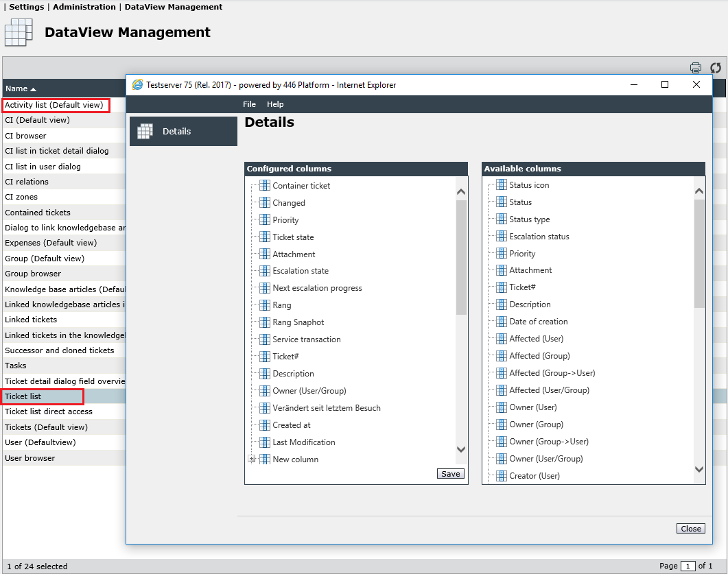
Task: Click the Details grid icon in the sidebar
Action: [x=145, y=131]
